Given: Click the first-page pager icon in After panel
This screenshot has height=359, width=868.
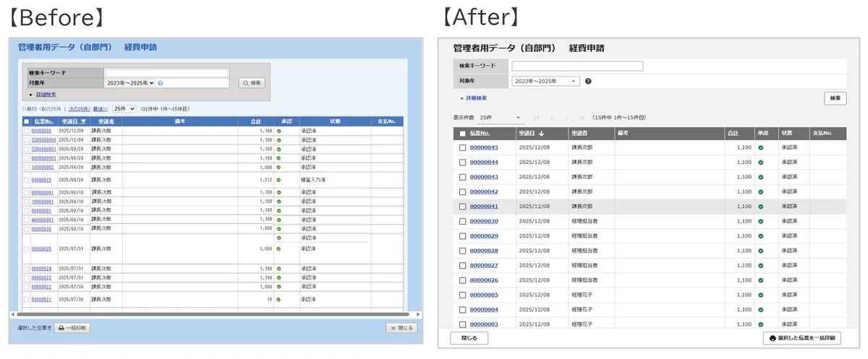Looking at the screenshot, I should pyautogui.click(x=537, y=117).
